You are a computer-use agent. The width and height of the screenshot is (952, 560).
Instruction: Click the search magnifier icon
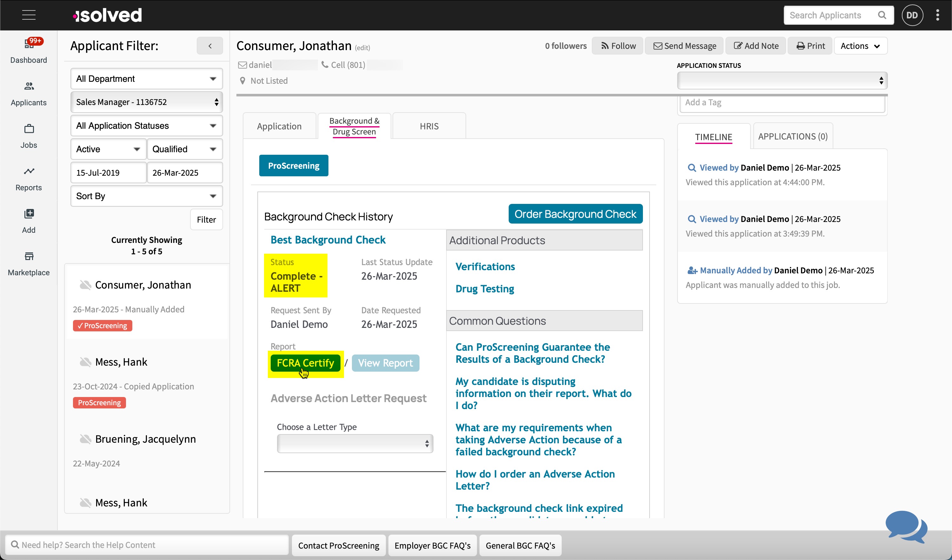[882, 15]
